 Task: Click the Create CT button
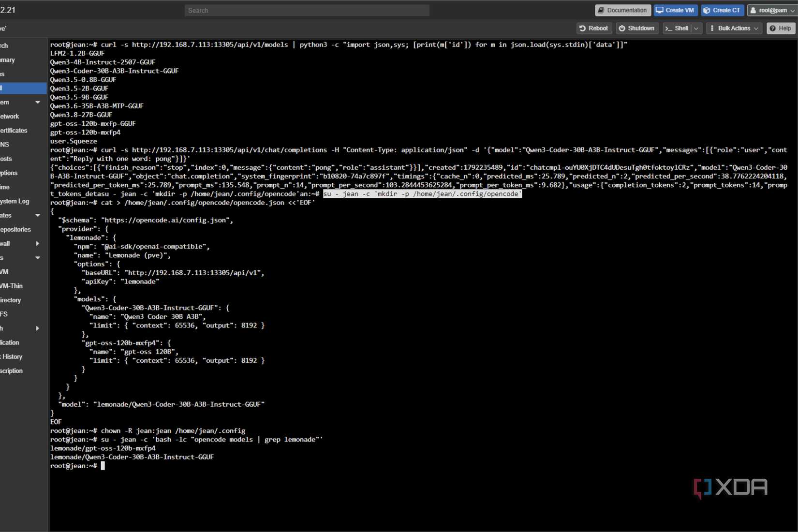(722, 10)
